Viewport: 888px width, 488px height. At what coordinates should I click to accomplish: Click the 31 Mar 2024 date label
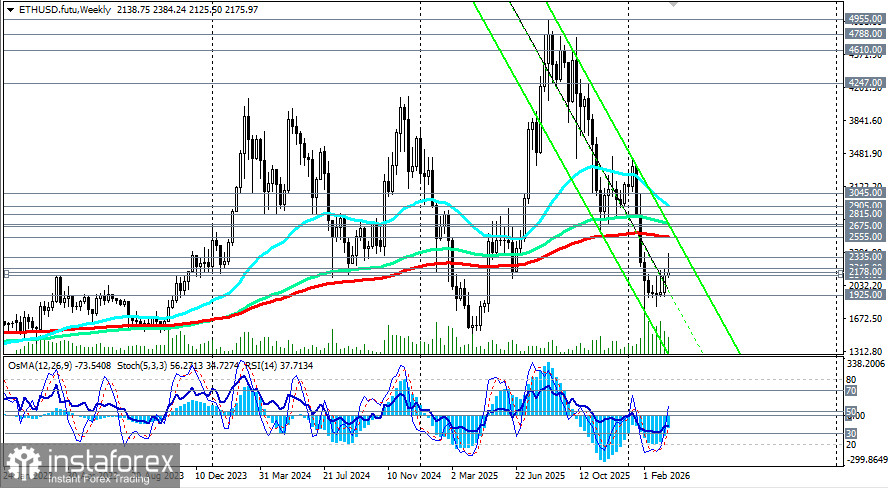click(x=285, y=476)
